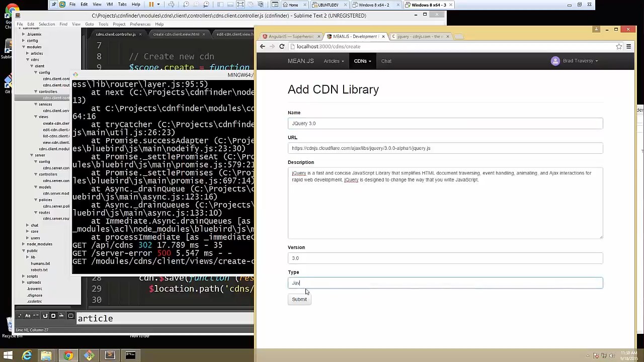Open Sublime Text Preferences menu
The image size is (644, 362).
point(140,24)
